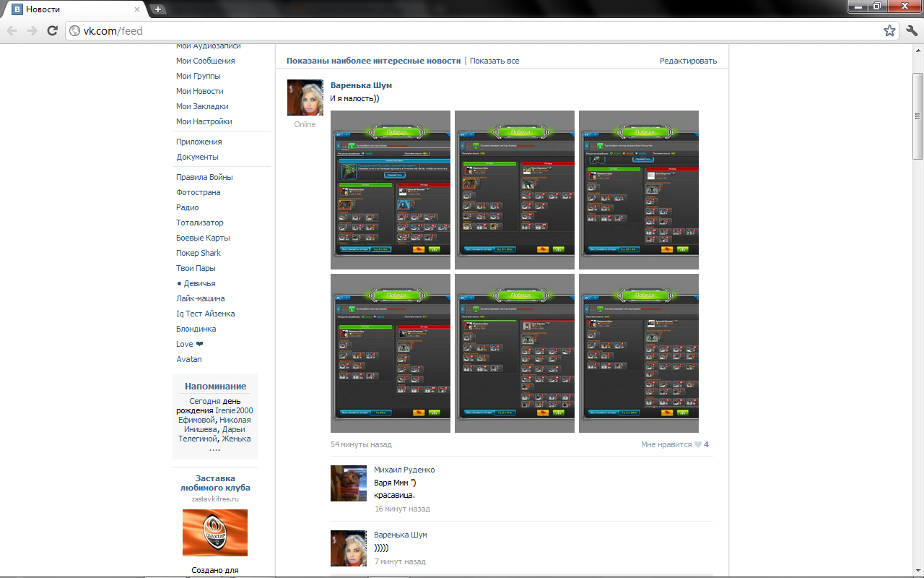Open the Love app link
The image size is (924, 578).
pos(190,344)
